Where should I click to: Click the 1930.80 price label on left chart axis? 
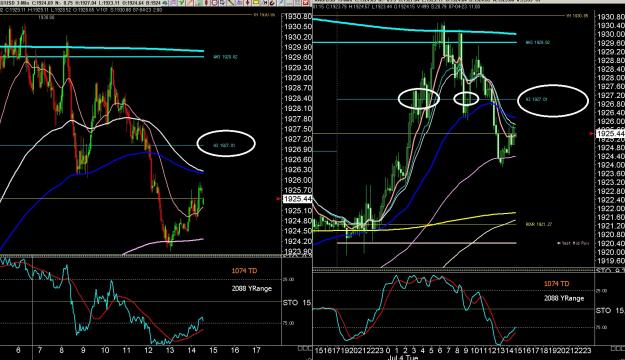click(298, 17)
